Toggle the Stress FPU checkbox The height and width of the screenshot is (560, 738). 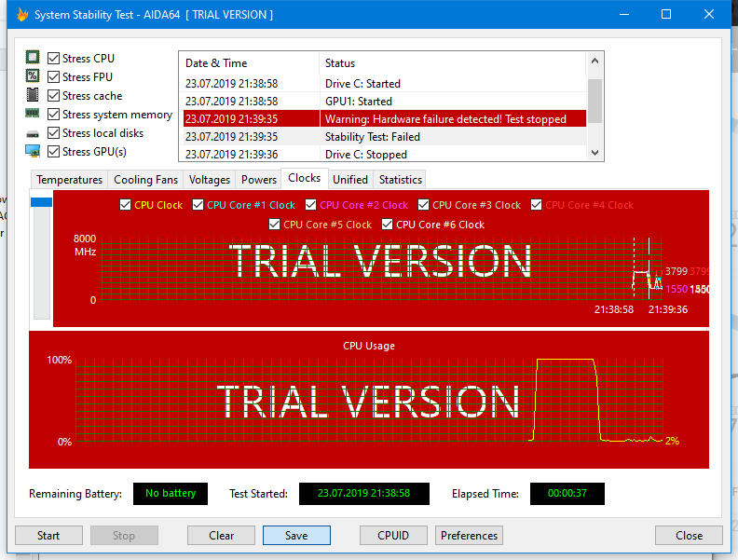(54, 76)
